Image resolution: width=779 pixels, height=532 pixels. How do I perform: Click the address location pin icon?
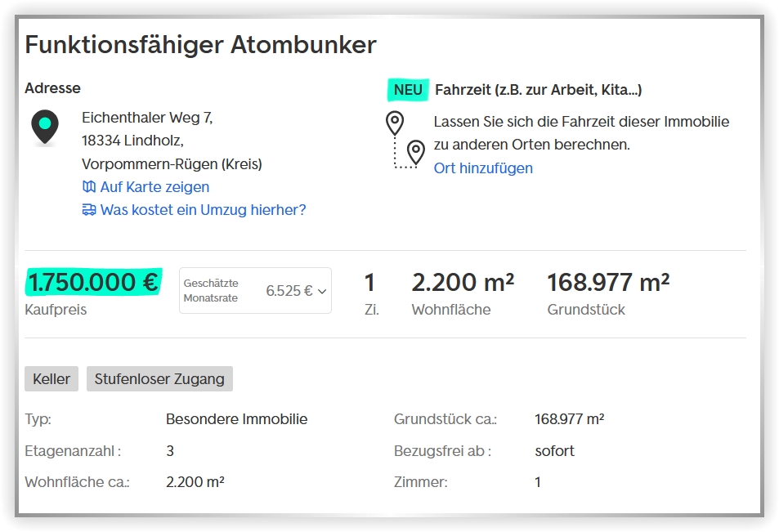[x=44, y=127]
